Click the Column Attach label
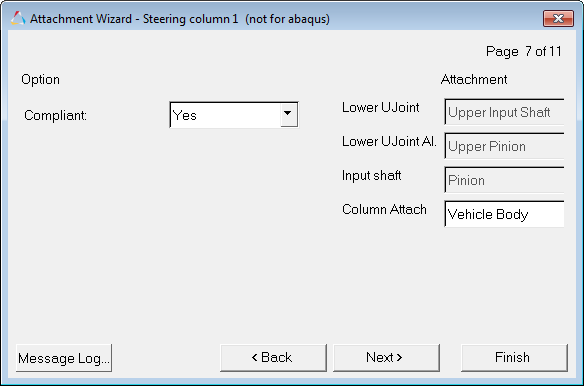 384,209
